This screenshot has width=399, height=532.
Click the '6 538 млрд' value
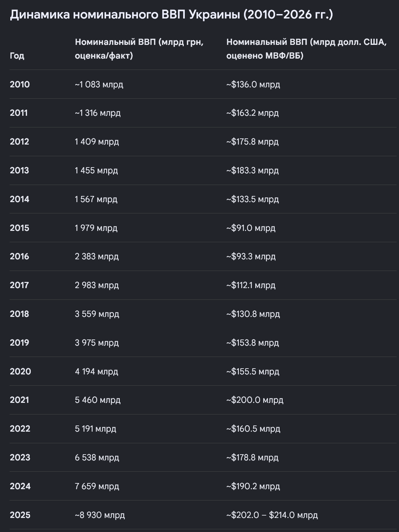[97, 458]
